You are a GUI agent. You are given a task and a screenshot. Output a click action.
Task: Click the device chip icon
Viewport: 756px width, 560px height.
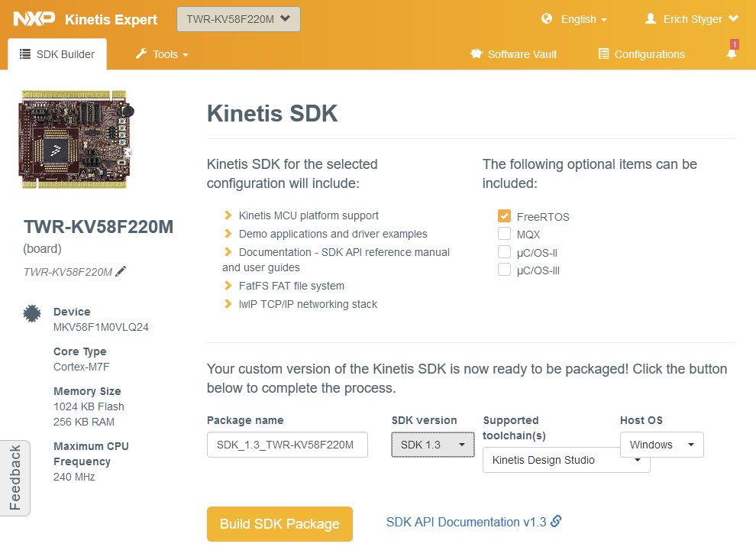(x=31, y=312)
